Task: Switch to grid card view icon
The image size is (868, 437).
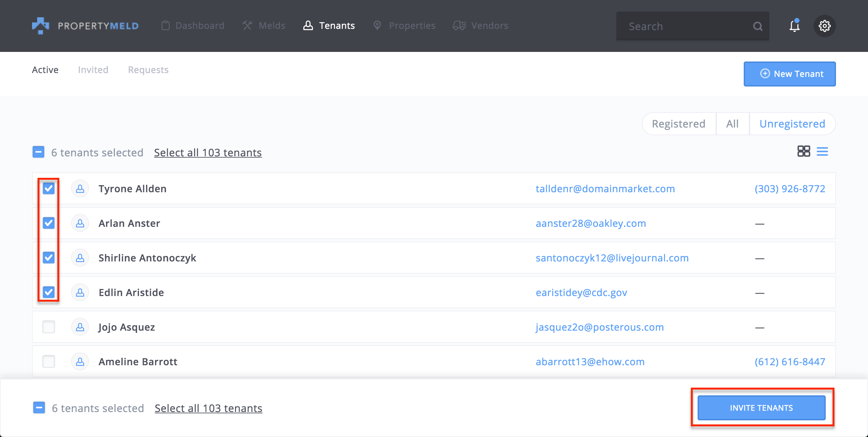Action: coord(803,151)
